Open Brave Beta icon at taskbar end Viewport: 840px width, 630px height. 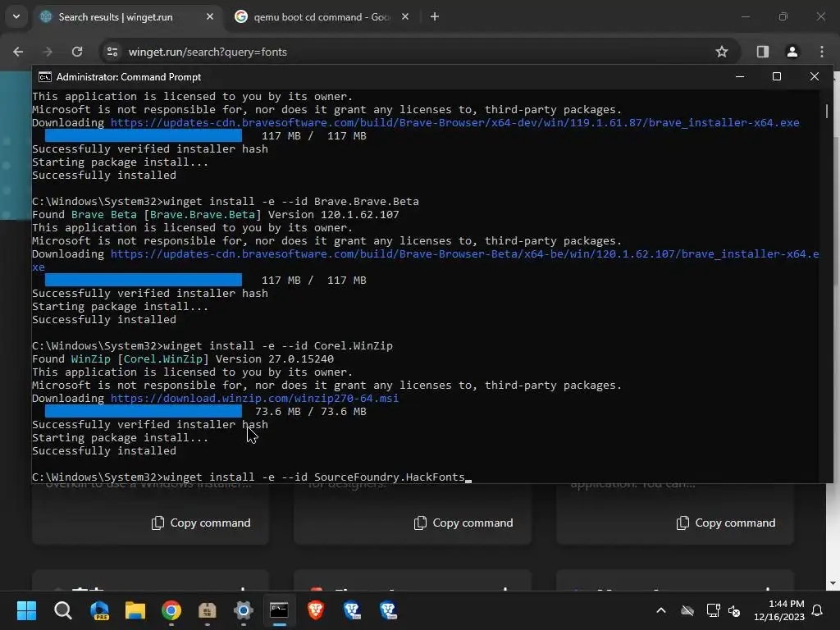[x=388, y=609]
